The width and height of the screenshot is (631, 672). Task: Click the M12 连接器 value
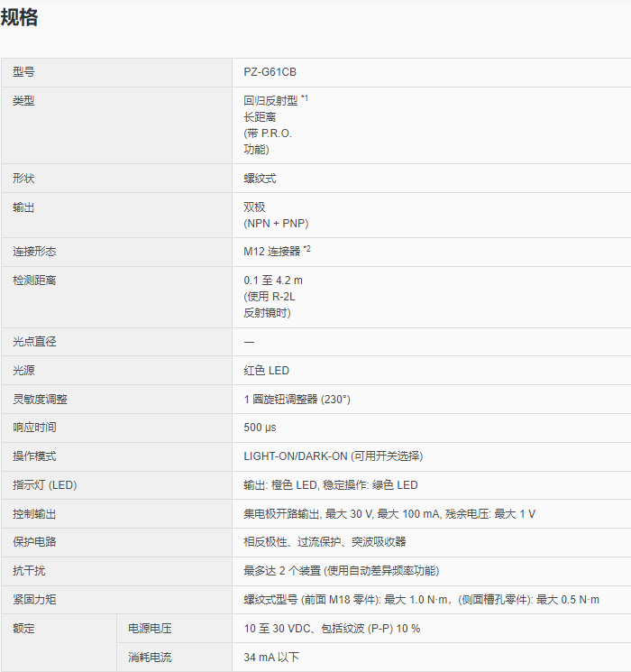click(x=277, y=251)
